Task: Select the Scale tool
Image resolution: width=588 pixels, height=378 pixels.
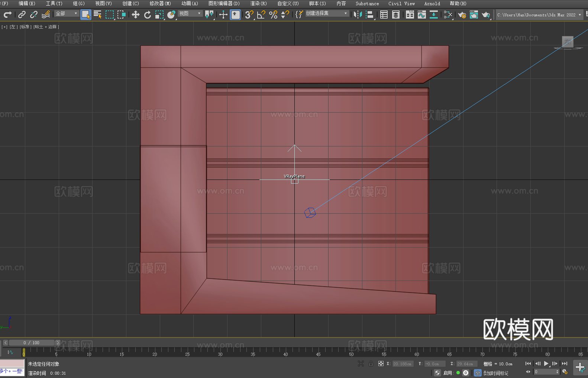Action: (x=159, y=14)
